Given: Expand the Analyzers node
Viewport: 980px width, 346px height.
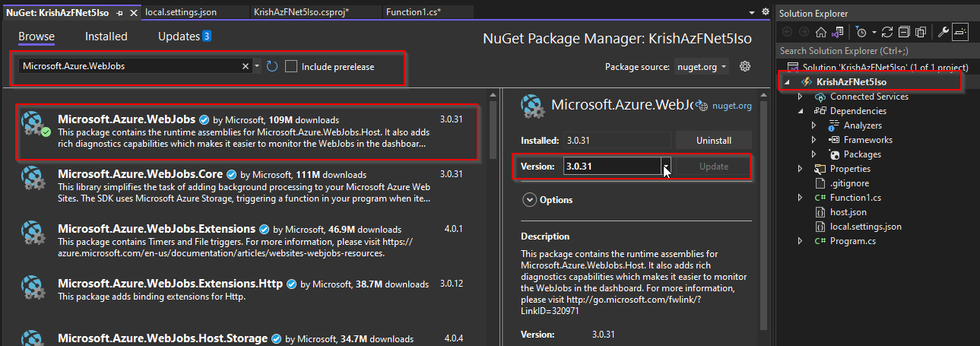Looking at the screenshot, I should point(813,125).
